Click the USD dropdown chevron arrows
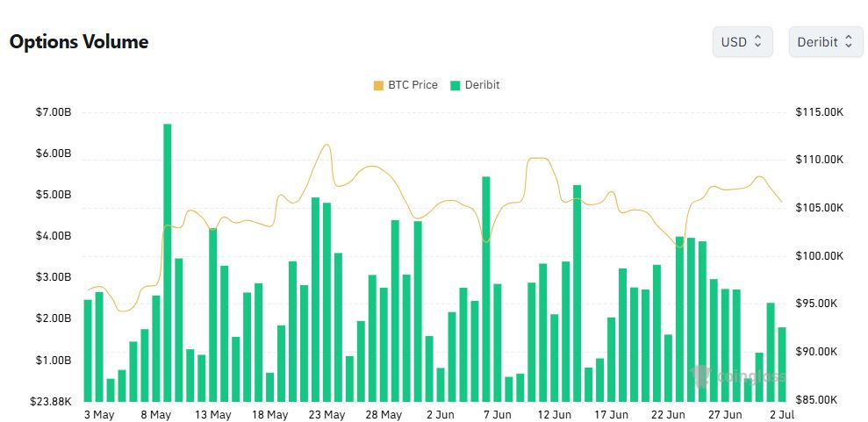The image size is (868, 422). pos(757,41)
